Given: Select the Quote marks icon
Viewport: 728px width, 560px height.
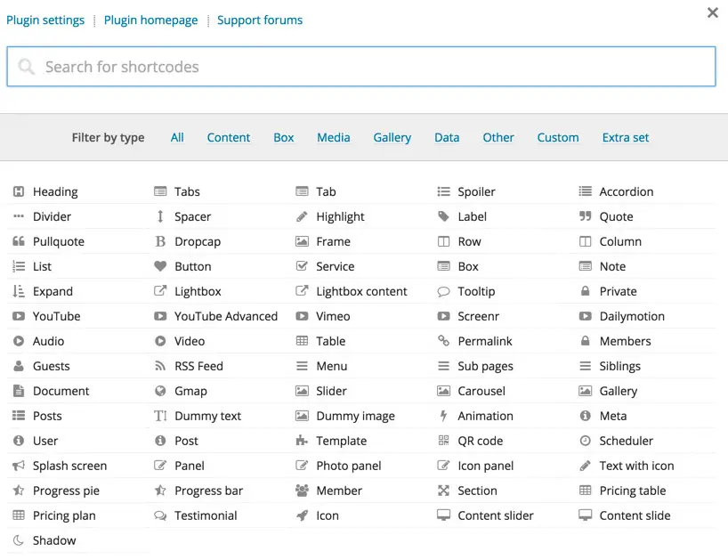Looking at the screenshot, I should [x=585, y=216].
